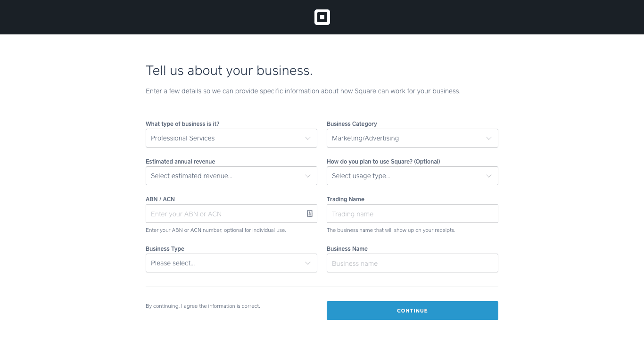Click the chevron on usage type field

coord(489,176)
